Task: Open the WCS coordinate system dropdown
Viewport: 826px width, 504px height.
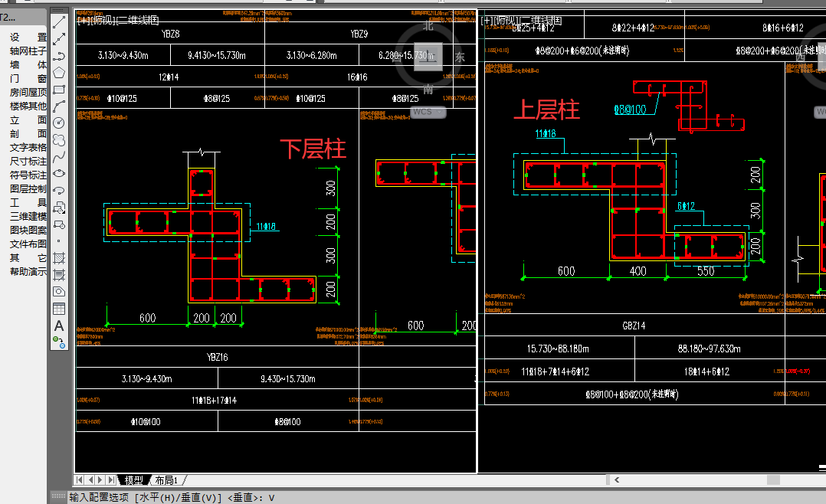Action: coord(428,112)
